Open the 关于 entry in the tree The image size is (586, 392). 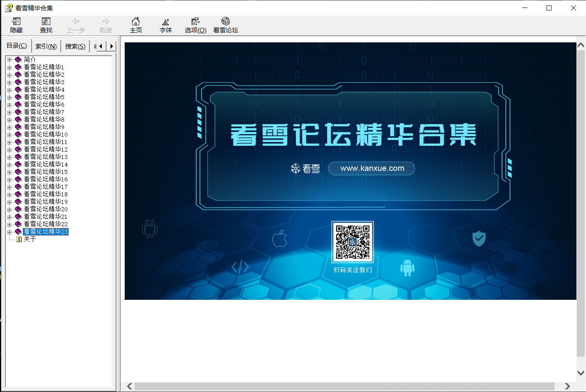(30, 239)
